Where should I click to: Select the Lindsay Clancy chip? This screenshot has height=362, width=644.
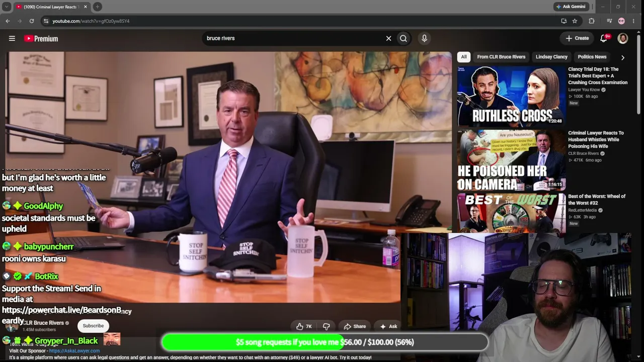click(551, 57)
